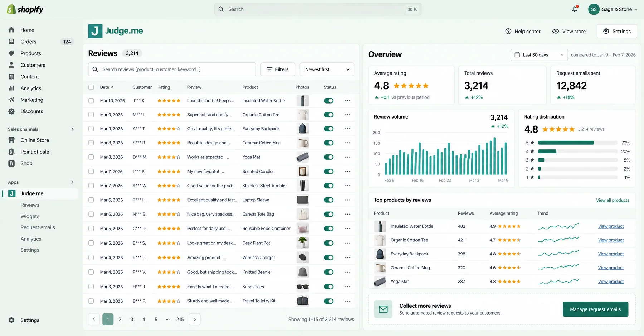644x336 pixels.
Task: Open the Newest first sort dropdown
Action: 327,69
